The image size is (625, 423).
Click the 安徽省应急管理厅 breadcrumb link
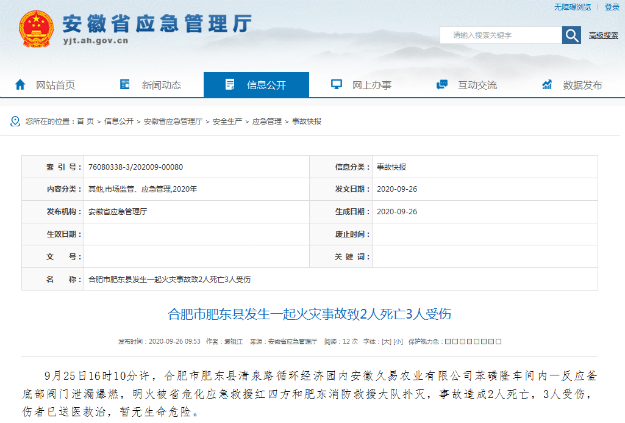point(173,121)
